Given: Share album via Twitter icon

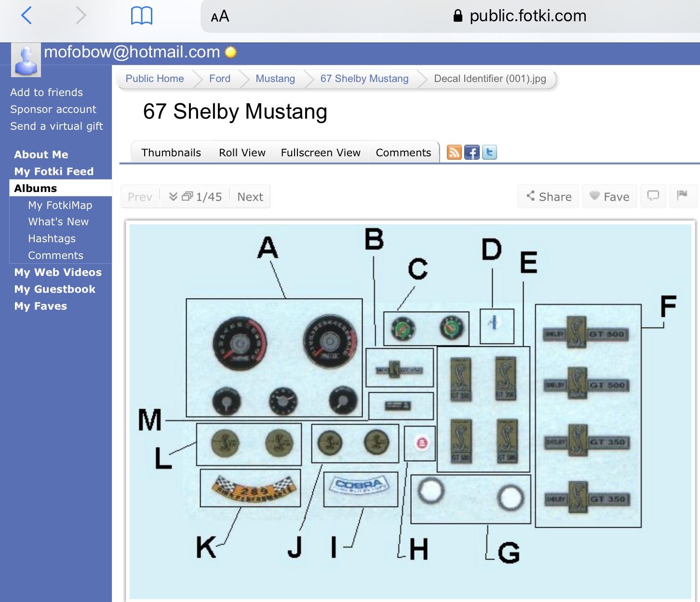Looking at the screenshot, I should (x=489, y=152).
